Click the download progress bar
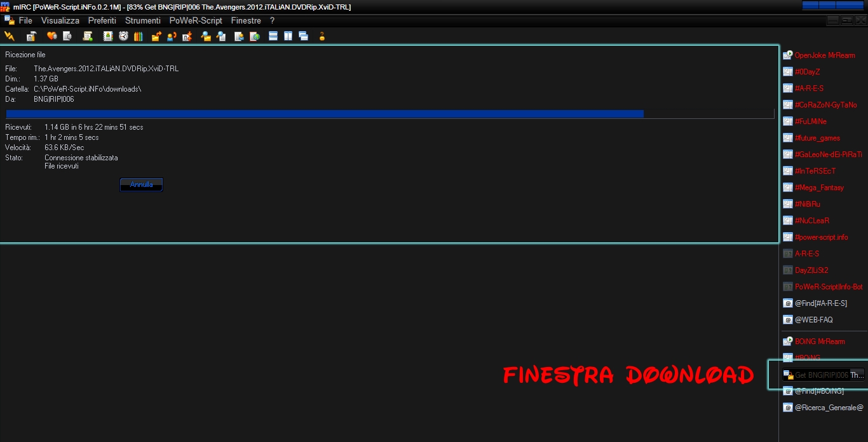Image resolution: width=868 pixels, height=442 pixels. [390, 114]
